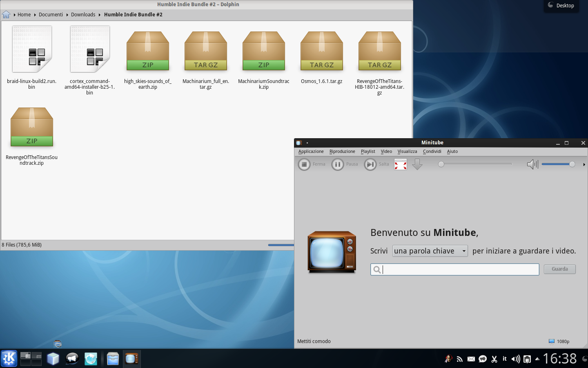
Task: Open the KDE application launcher
Action: click(9, 359)
